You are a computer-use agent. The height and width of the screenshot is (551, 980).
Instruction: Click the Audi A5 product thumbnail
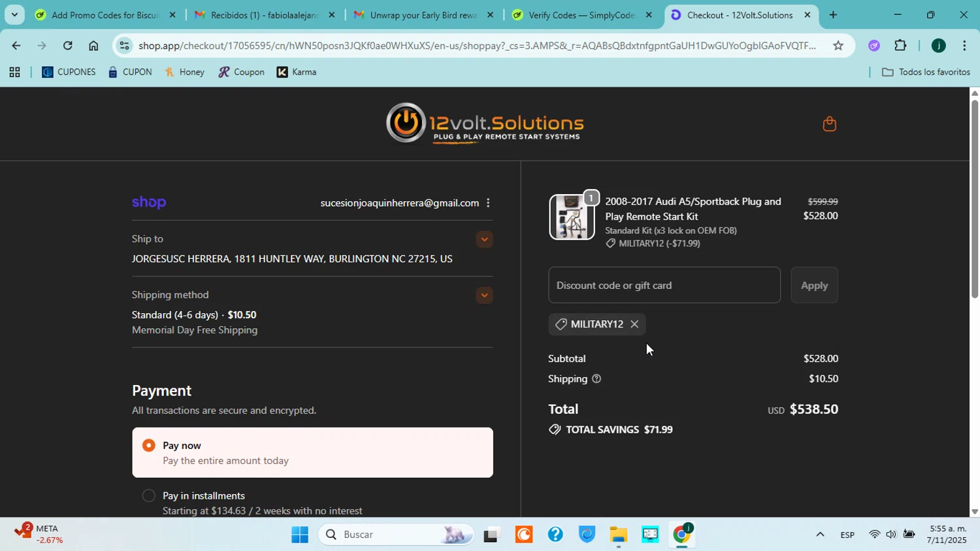coord(572,217)
